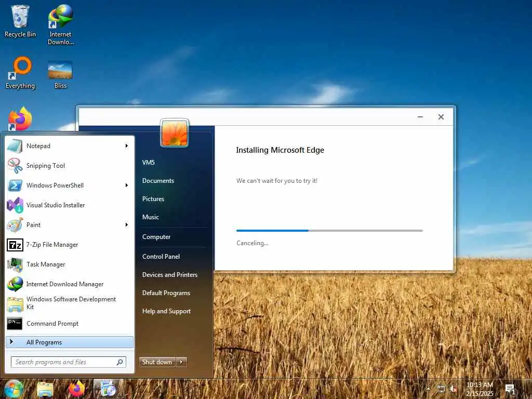Viewport: 532px width, 399px height.
Task: Focus the Search programs and files box
Action: (x=69, y=362)
